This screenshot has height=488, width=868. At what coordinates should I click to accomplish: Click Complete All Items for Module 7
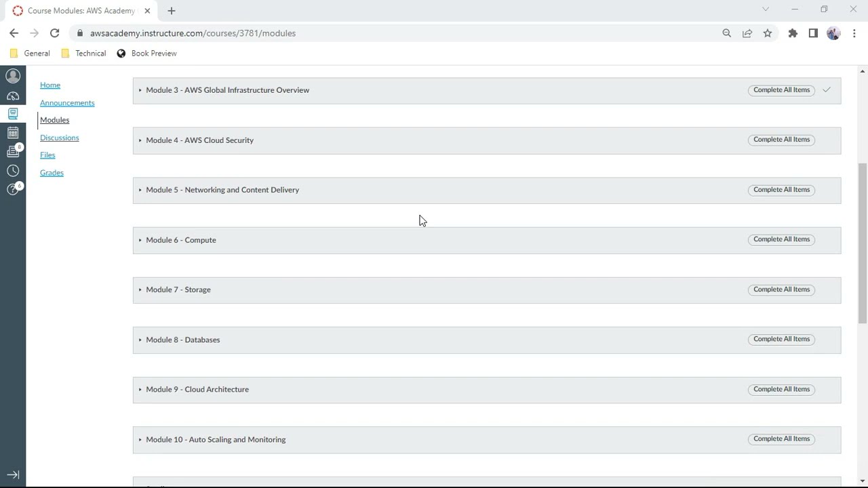pos(781,289)
